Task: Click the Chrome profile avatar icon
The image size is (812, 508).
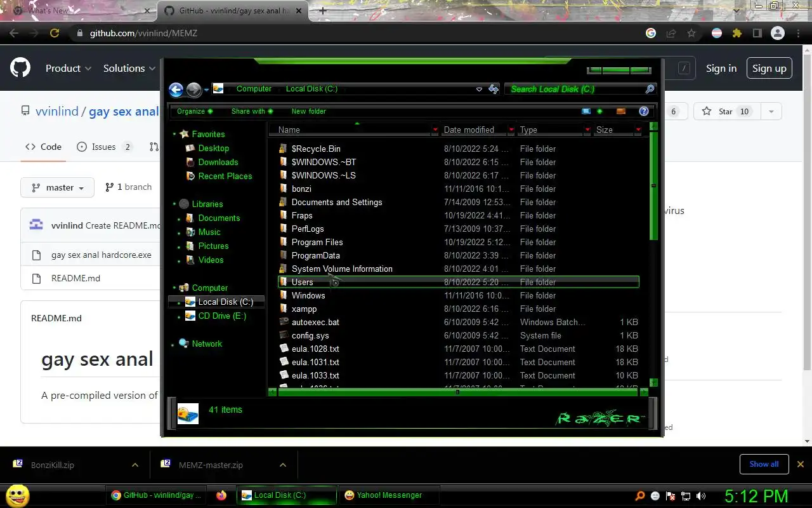Action: (x=777, y=33)
